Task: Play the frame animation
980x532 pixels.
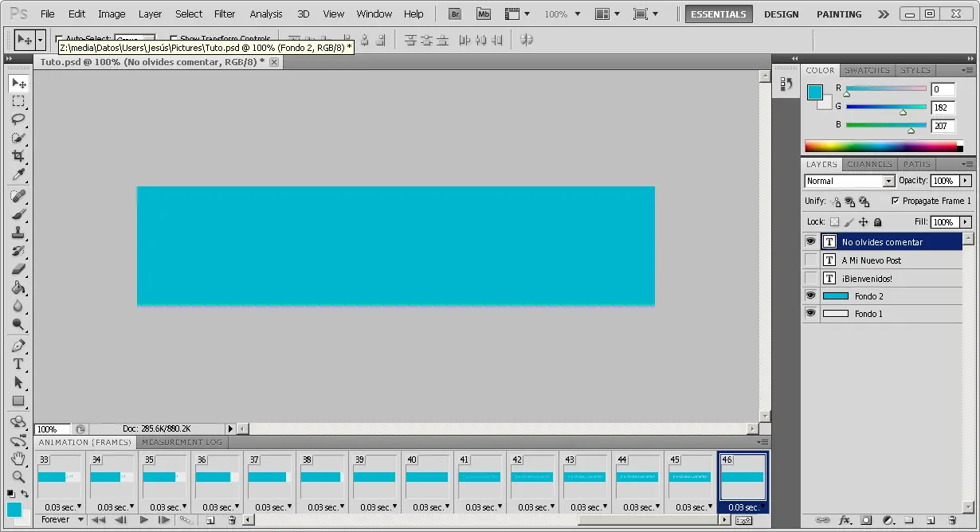Action: [144, 519]
